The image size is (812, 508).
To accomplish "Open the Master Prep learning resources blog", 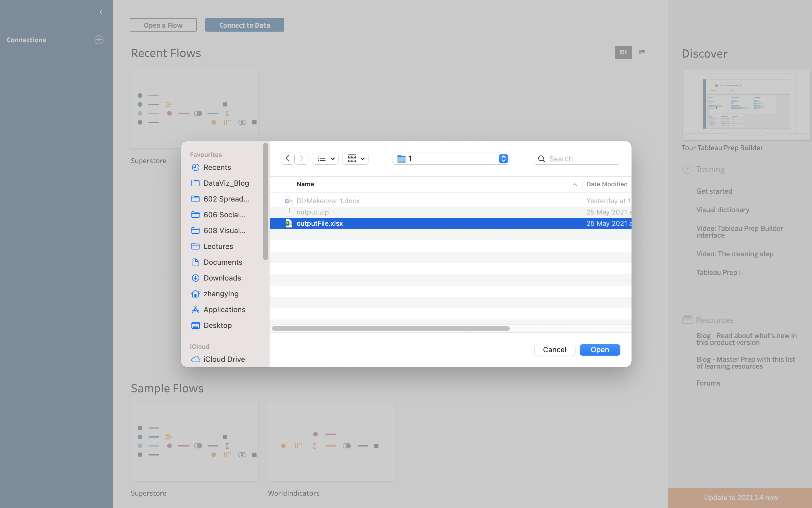I will click(745, 363).
